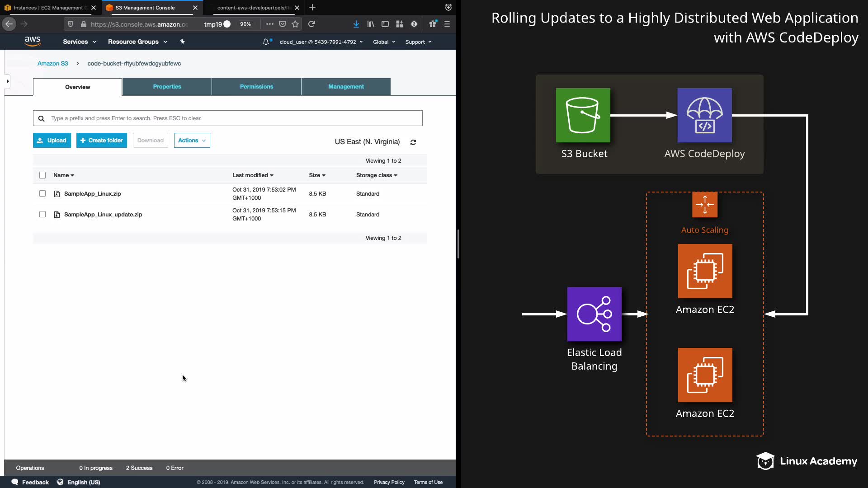Click the Upload button
This screenshot has width=868, height=488.
[52, 141]
